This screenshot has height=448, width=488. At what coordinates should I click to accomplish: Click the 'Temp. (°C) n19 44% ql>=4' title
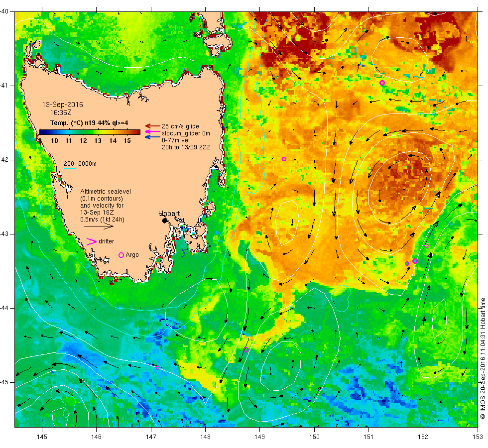[x=89, y=123]
